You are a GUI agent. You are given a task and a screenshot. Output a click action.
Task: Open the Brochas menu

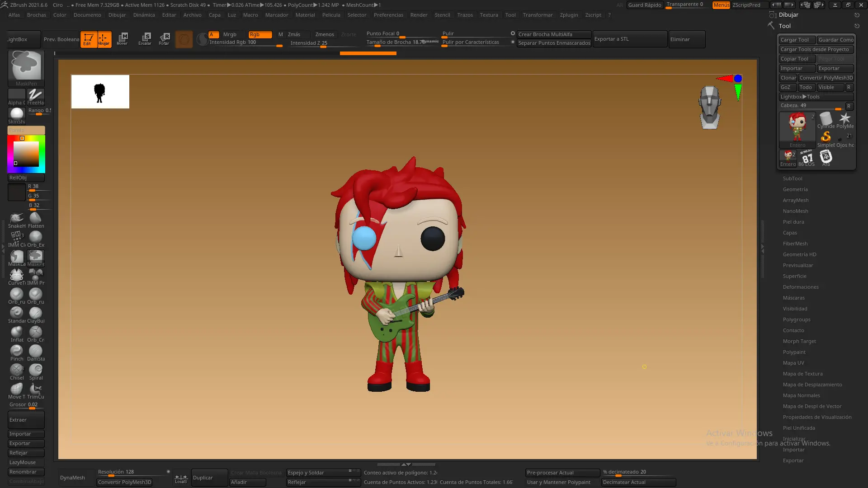37,15
